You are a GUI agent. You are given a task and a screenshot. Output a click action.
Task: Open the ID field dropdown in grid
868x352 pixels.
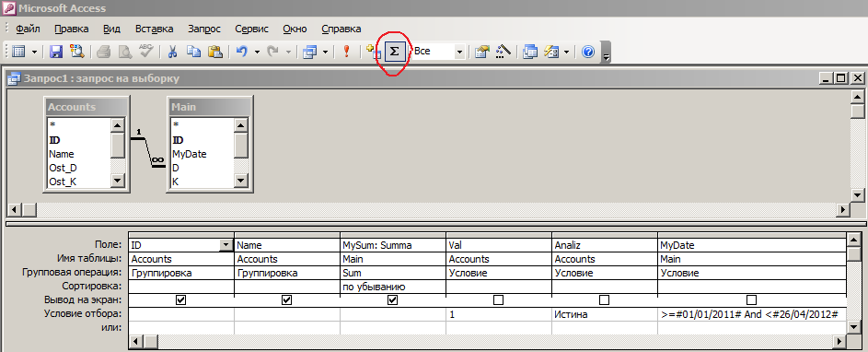(x=226, y=244)
